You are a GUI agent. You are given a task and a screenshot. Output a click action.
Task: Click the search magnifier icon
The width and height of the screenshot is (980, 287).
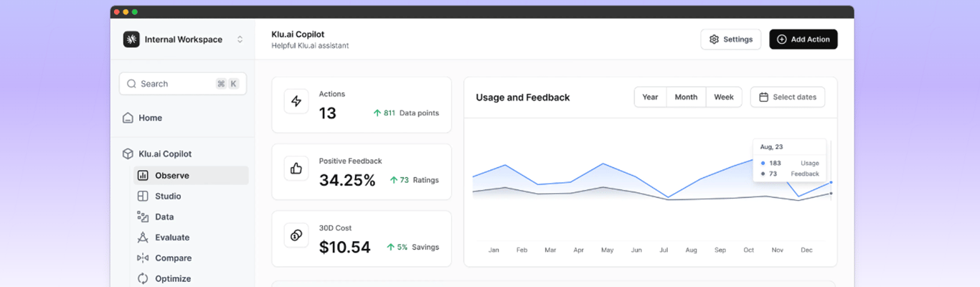pos(131,84)
